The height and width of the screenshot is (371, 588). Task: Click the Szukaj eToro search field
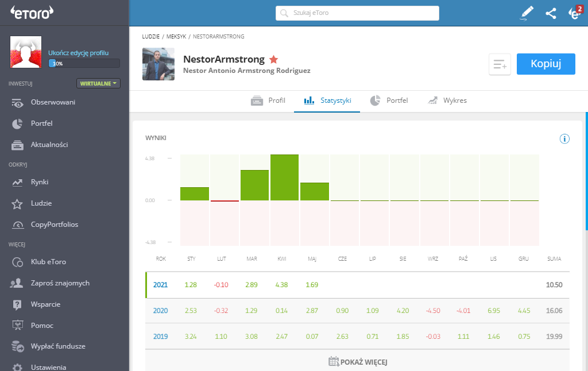point(357,13)
